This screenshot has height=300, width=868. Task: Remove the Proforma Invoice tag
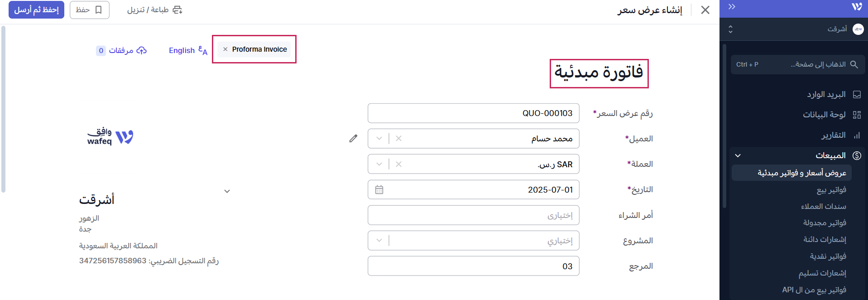click(x=225, y=49)
